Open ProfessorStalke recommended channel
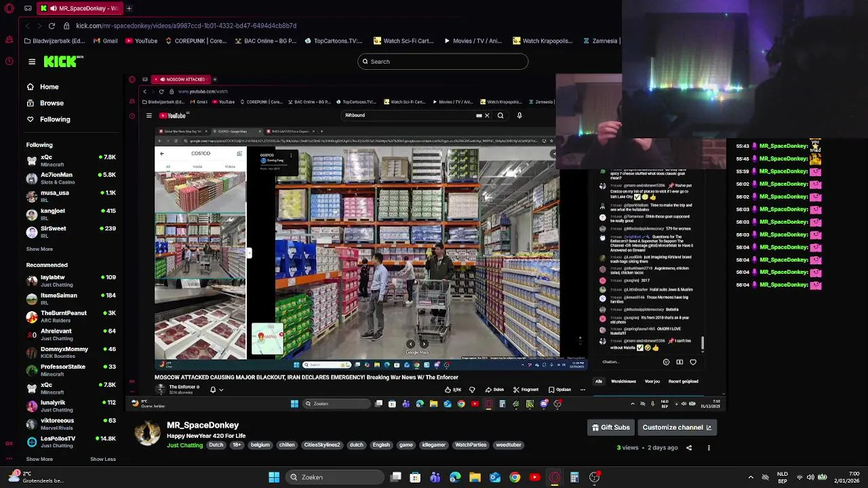Image resolution: width=868 pixels, height=488 pixels. [71, 370]
